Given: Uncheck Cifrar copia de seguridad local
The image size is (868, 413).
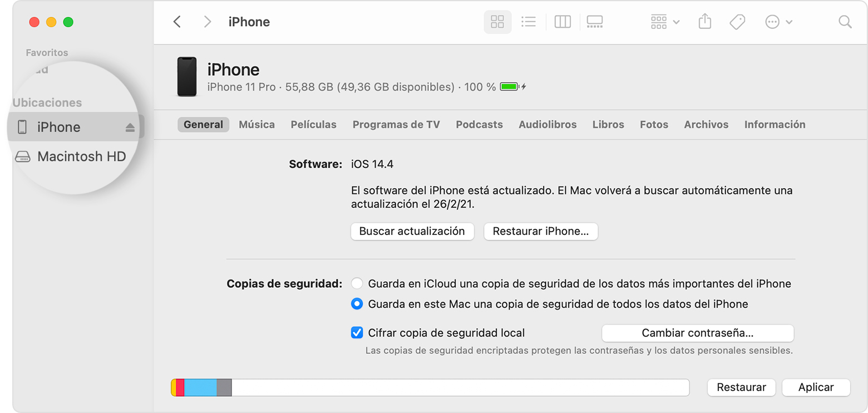Looking at the screenshot, I should (357, 333).
